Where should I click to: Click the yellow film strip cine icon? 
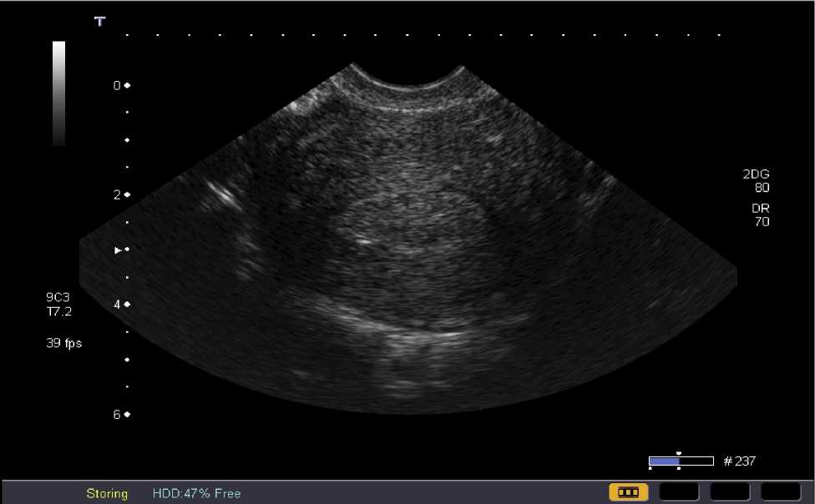coord(629,491)
